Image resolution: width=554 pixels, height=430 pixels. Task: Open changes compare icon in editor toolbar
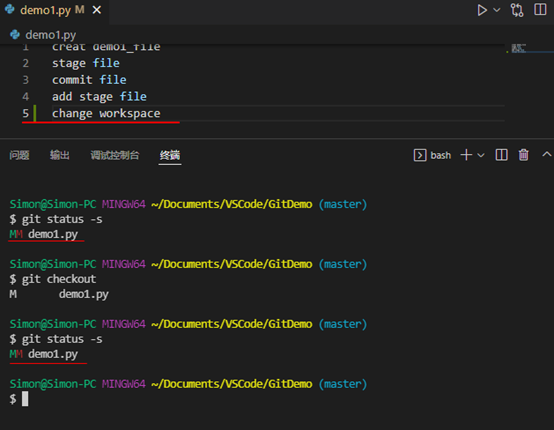[517, 10]
